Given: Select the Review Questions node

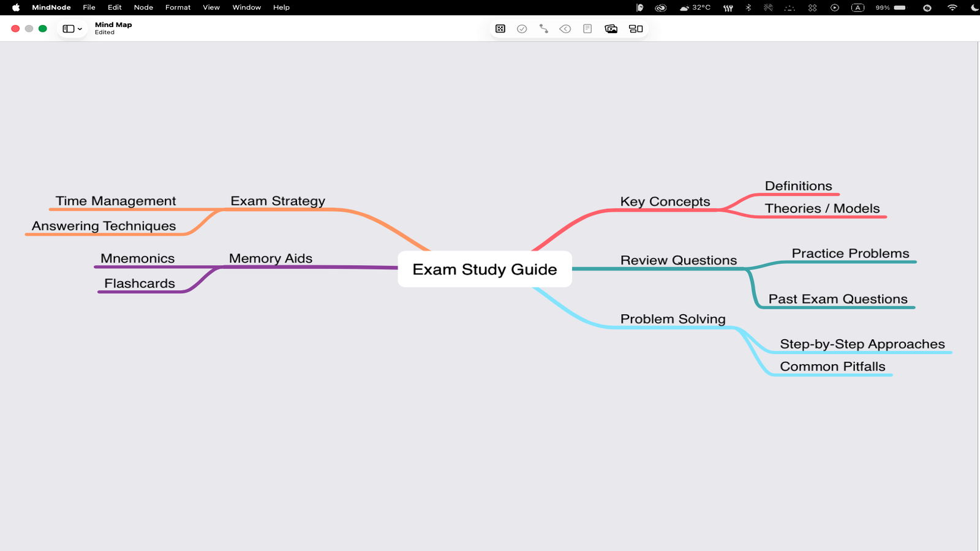Looking at the screenshot, I should coord(679,260).
